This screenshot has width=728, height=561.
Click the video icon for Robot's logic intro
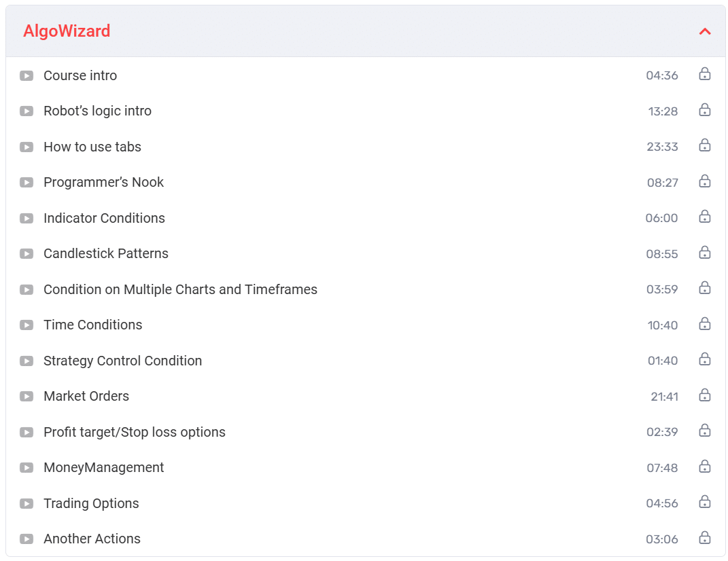(x=27, y=111)
